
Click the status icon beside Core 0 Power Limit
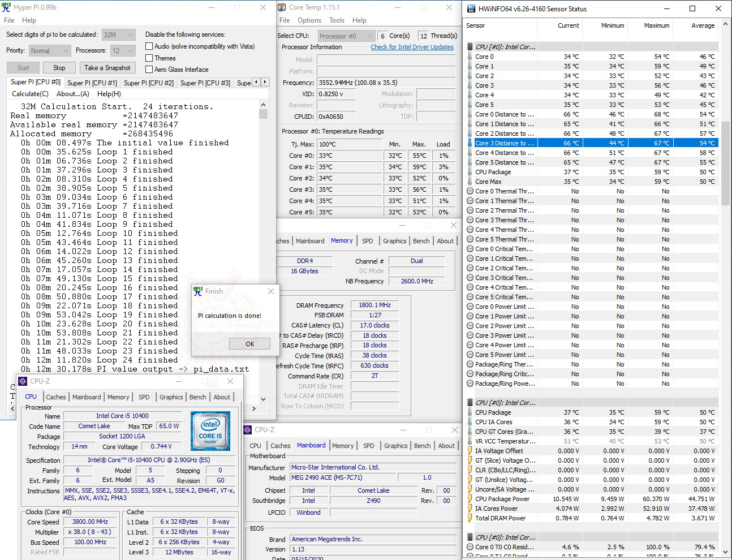pyautogui.click(x=470, y=307)
